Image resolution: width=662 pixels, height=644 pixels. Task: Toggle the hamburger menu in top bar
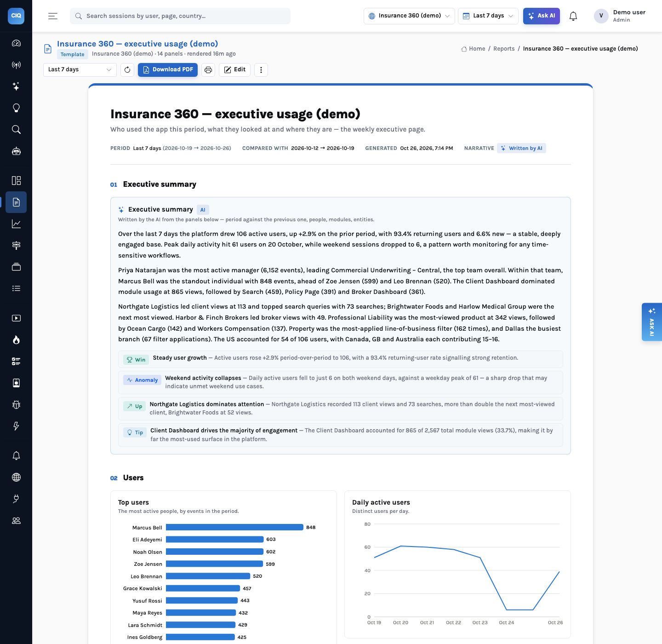[53, 16]
